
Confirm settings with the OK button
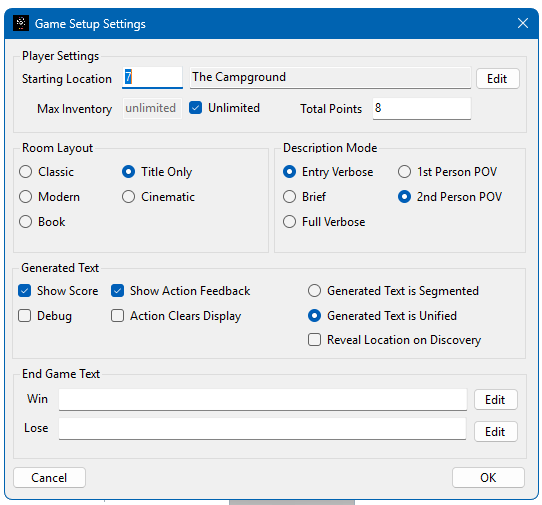click(x=488, y=478)
